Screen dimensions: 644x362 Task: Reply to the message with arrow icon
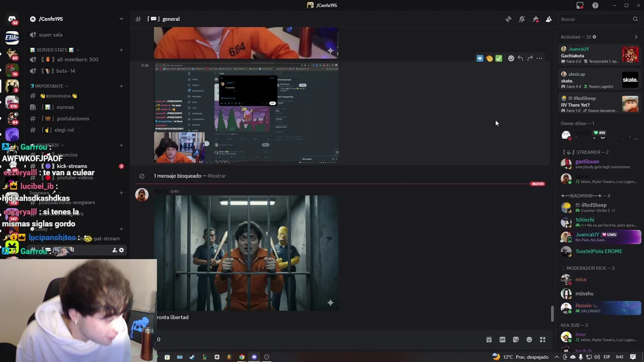pos(521,58)
